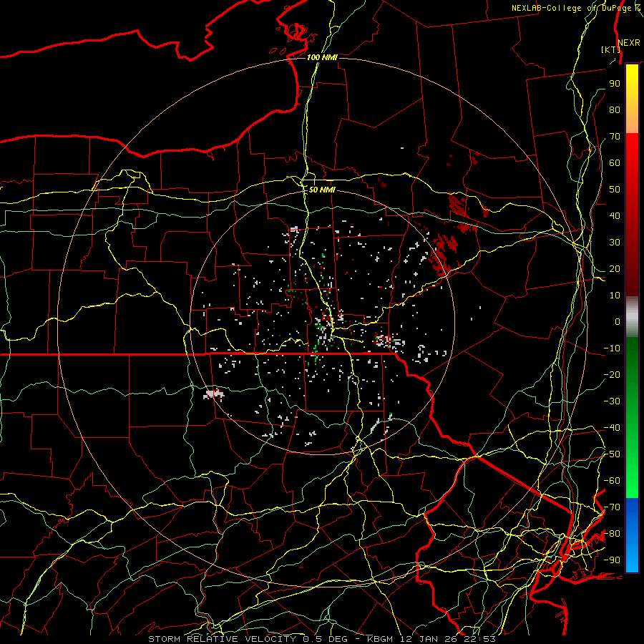Click the 50 NMI range ring label
The height and width of the screenshot is (644, 644).
pos(322,190)
